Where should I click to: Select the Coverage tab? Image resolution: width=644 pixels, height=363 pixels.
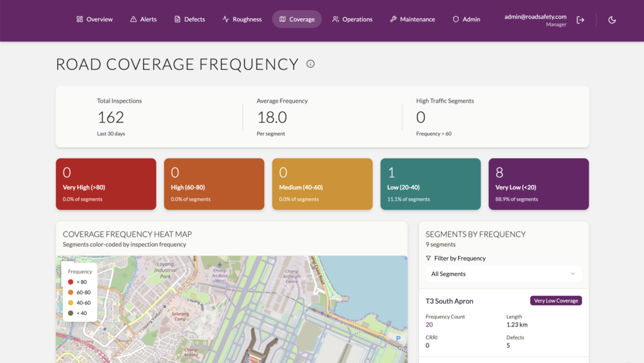tap(297, 20)
